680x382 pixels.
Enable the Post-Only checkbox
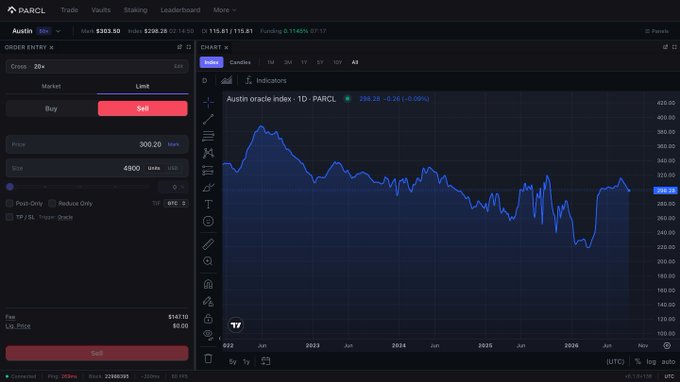point(10,203)
